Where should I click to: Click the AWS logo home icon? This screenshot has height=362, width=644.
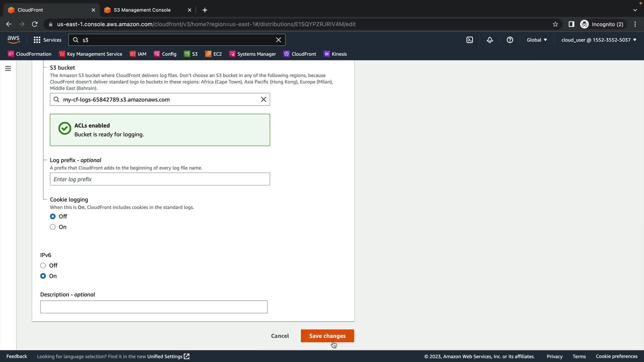(x=13, y=40)
